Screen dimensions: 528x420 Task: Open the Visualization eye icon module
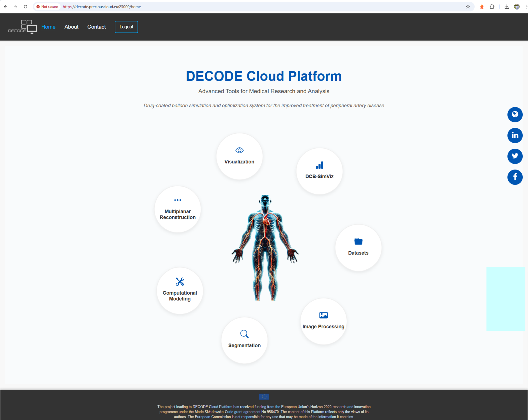click(239, 156)
